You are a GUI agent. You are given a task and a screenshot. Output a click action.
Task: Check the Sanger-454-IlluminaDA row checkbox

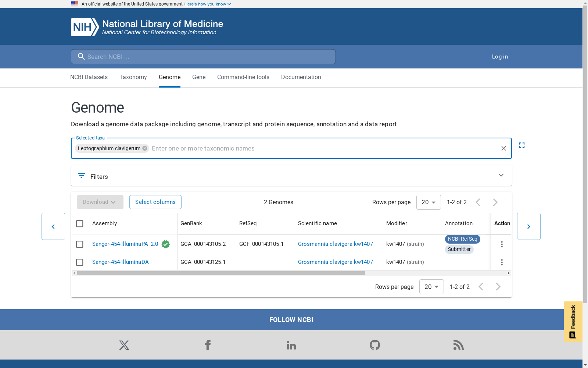point(80,262)
